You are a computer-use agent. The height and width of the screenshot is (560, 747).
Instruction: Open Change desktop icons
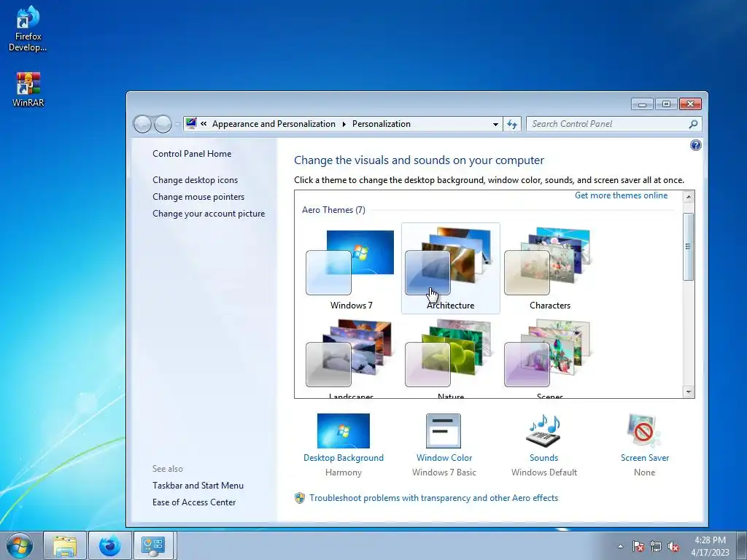tap(195, 180)
